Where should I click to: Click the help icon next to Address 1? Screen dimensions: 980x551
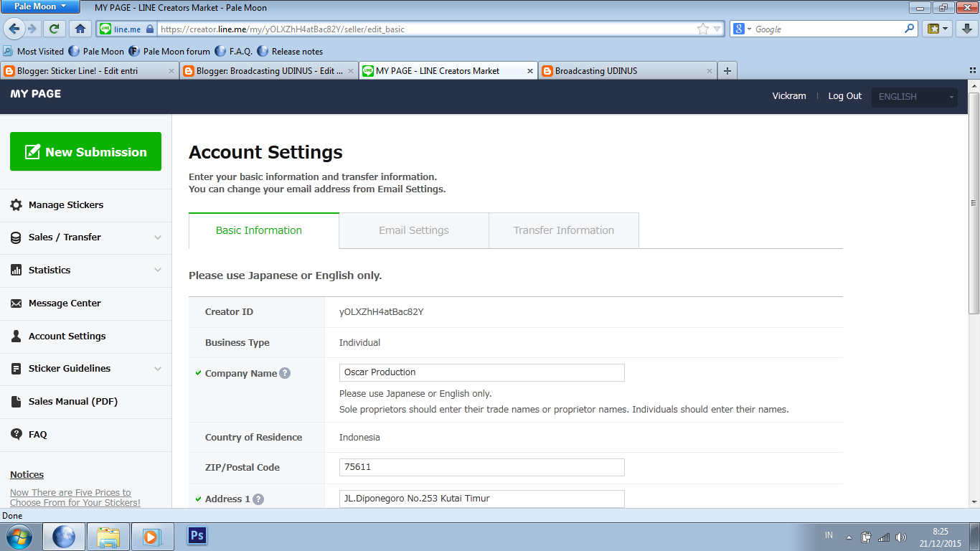tap(258, 499)
